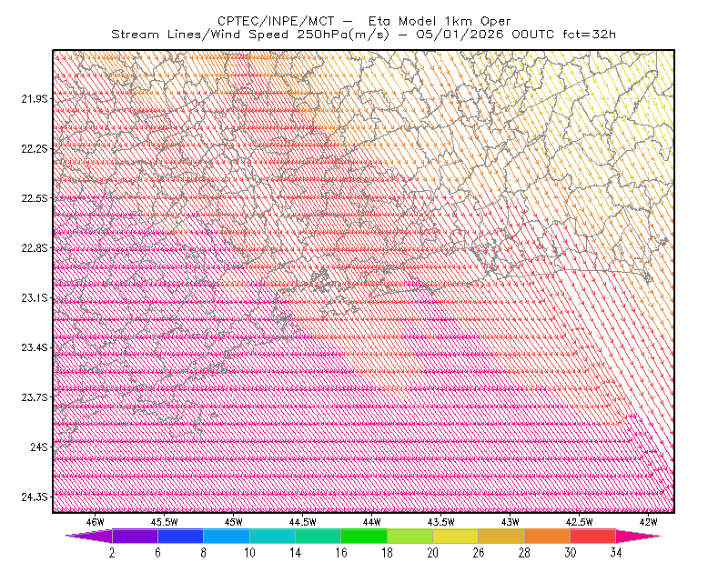Click the chart title 'CPTEC/INPE/MCT' text
The image size is (728, 562).
276,21
